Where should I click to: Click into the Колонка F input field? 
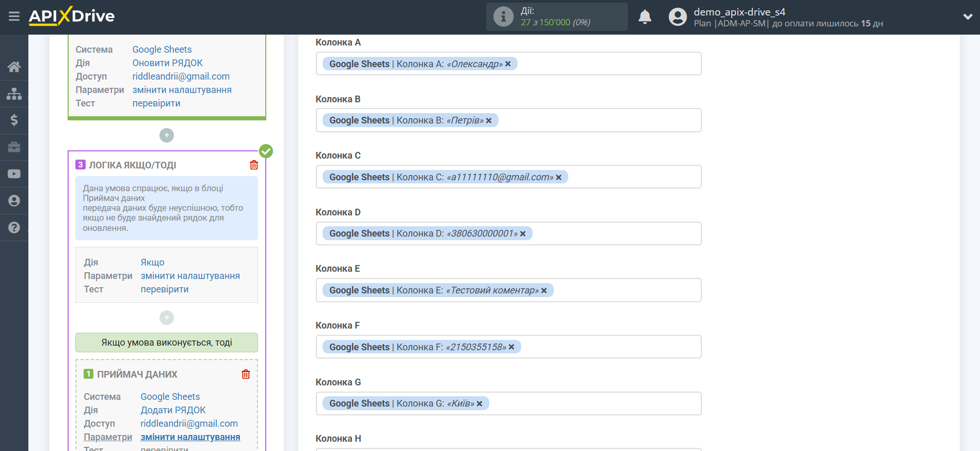tap(508, 347)
